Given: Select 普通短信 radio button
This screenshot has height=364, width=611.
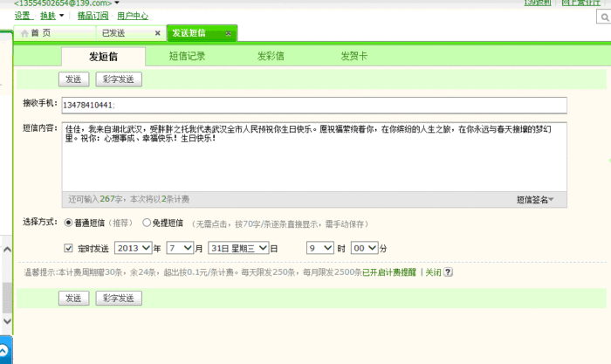Looking at the screenshot, I should click(x=69, y=223).
